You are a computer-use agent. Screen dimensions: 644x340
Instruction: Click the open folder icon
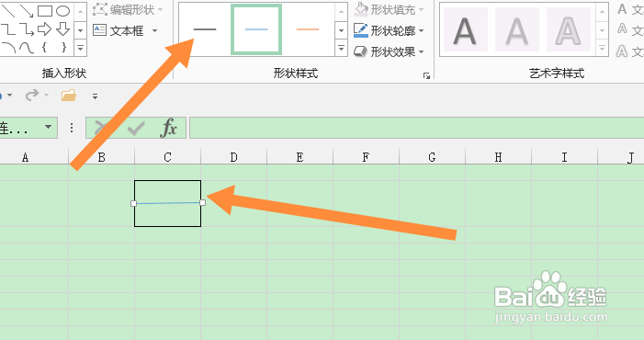(x=69, y=96)
